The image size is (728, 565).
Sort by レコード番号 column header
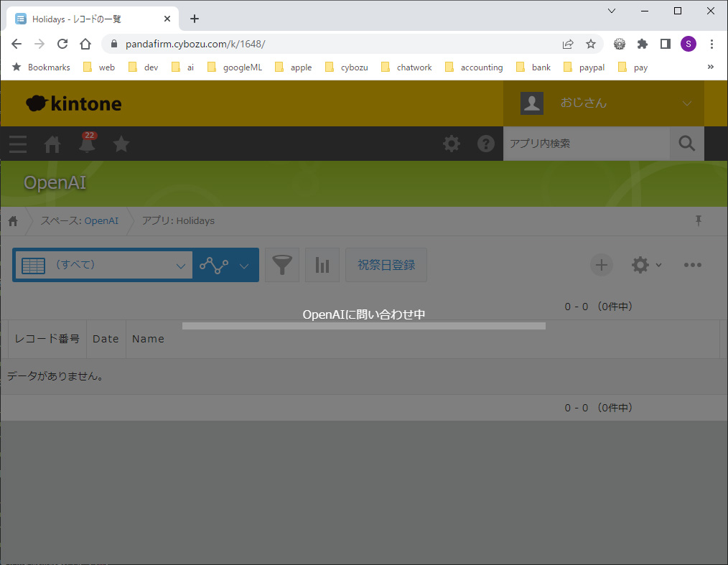[47, 339]
